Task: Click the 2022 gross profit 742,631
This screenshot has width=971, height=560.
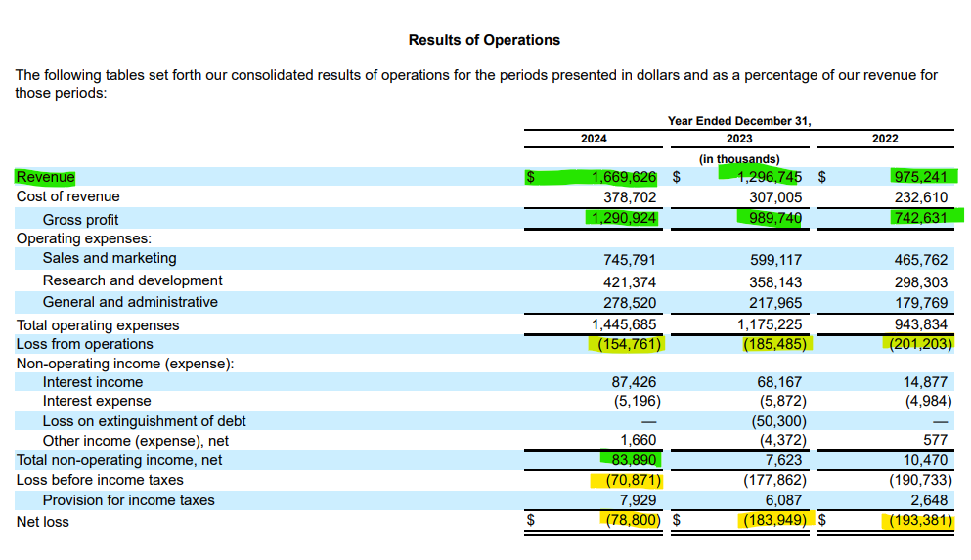Action: [x=921, y=218]
